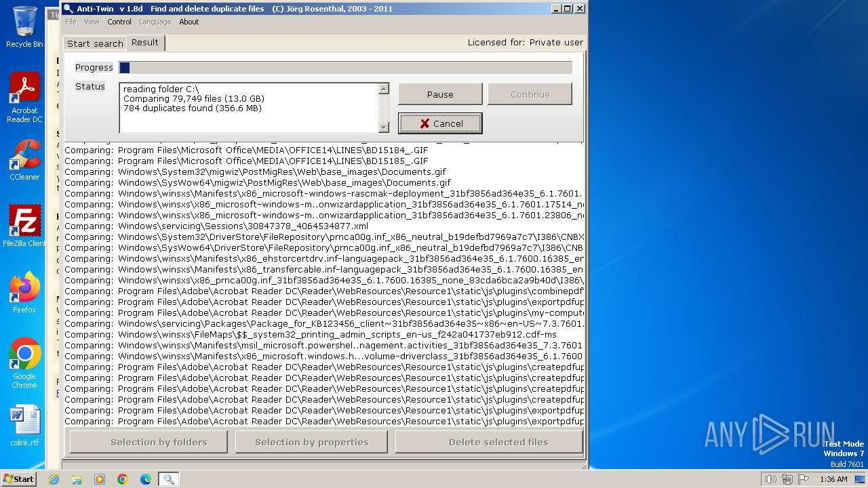Open the Recycle Bin desktop icon
Viewport: 868px width, 488px height.
pos(24,27)
